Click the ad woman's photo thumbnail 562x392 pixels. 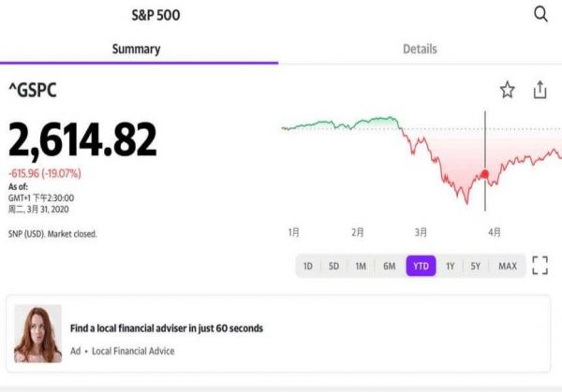(38, 334)
